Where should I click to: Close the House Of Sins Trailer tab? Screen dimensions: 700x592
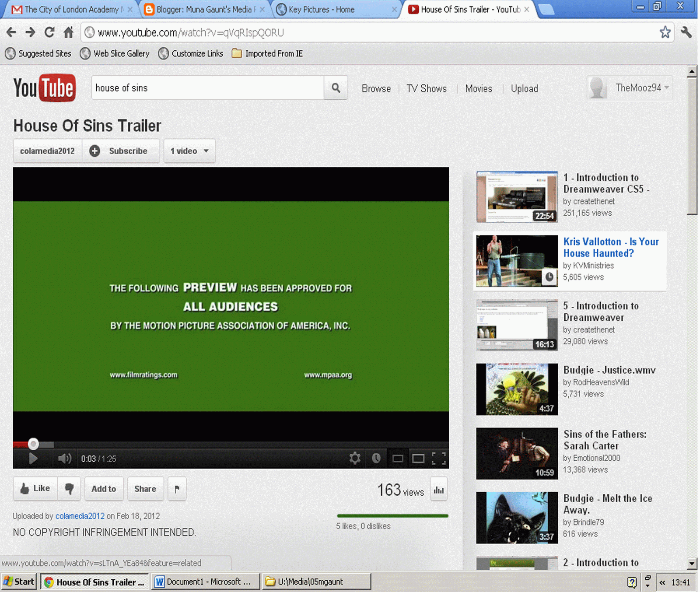coord(526,9)
